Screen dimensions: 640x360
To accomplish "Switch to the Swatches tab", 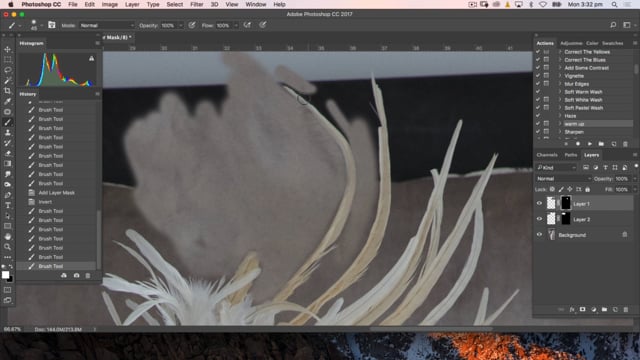I will [613, 43].
